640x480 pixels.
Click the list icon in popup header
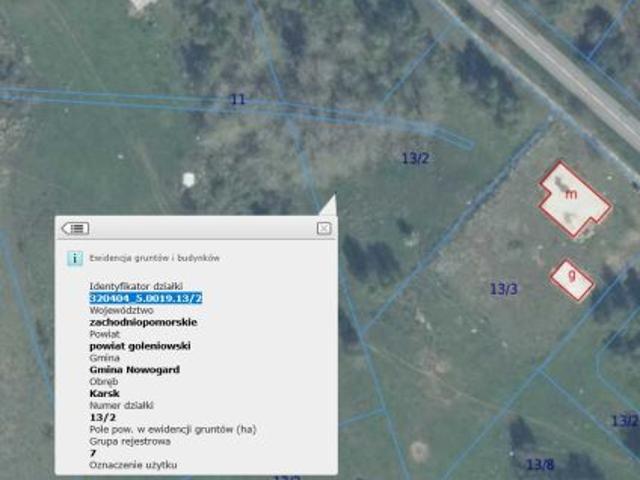click(x=75, y=228)
